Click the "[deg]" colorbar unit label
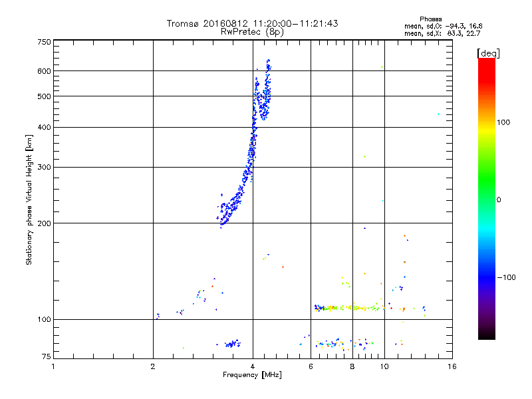This screenshot has height=399, width=532. (488, 53)
